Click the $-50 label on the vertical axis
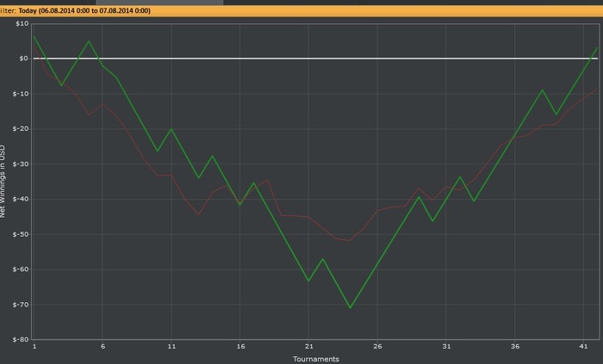The image size is (603, 364). point(21,234)
